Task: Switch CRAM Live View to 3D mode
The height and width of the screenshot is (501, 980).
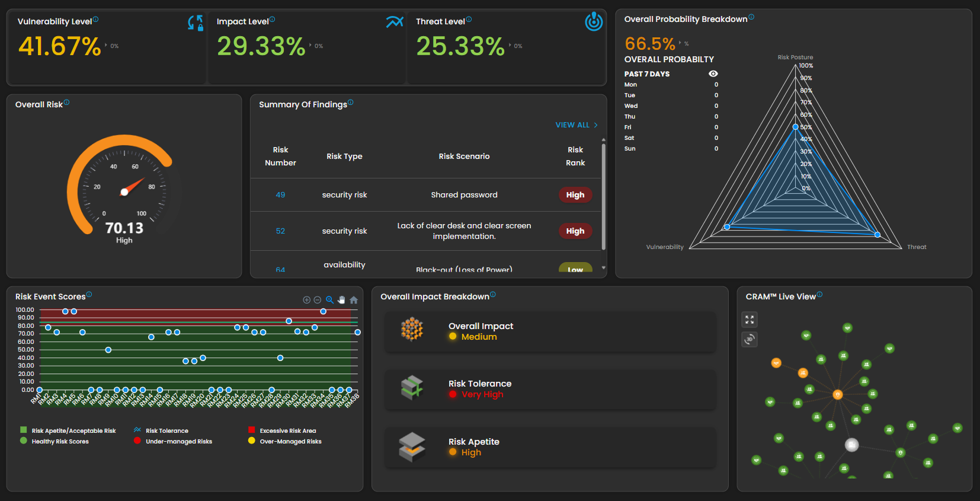Action: click(x=750, y=339)
